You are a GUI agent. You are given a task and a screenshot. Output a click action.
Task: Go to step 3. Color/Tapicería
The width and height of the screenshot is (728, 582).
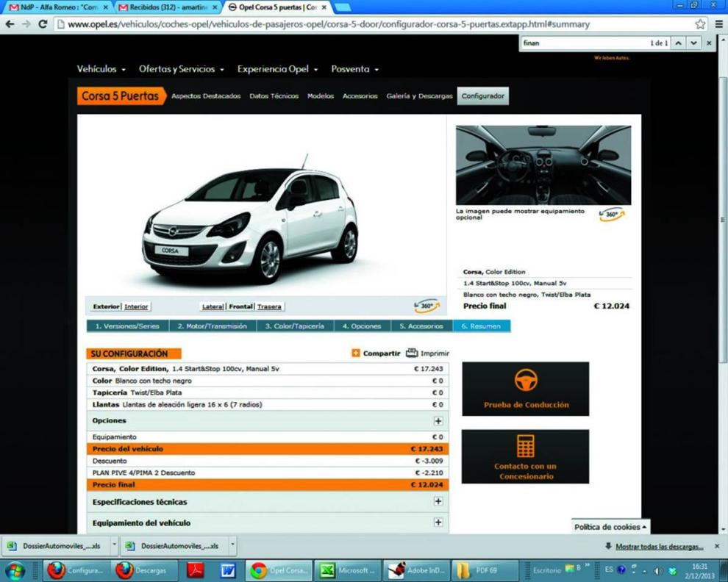[x=295, y=326]
